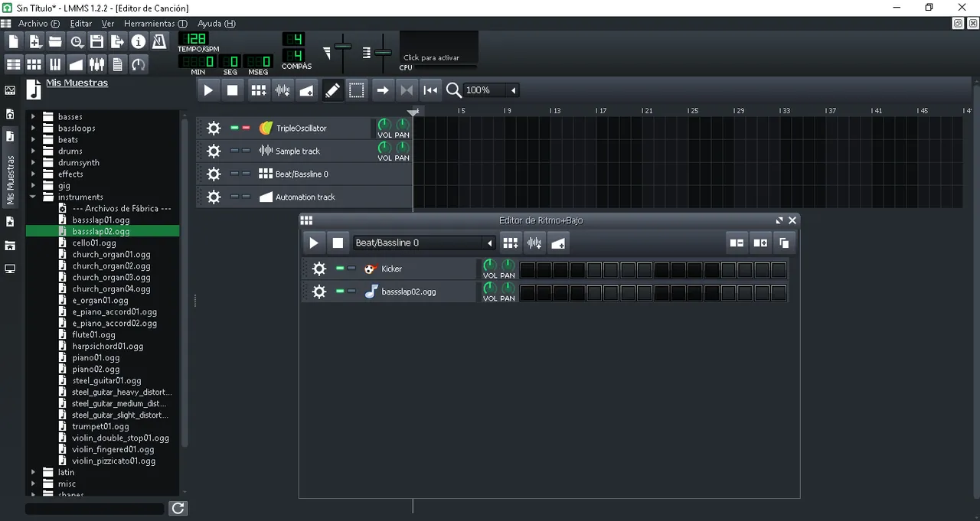Expand the bassloops folder
Image resolution: width=980 pixels, height=521 pixels.
click(33, 129)
